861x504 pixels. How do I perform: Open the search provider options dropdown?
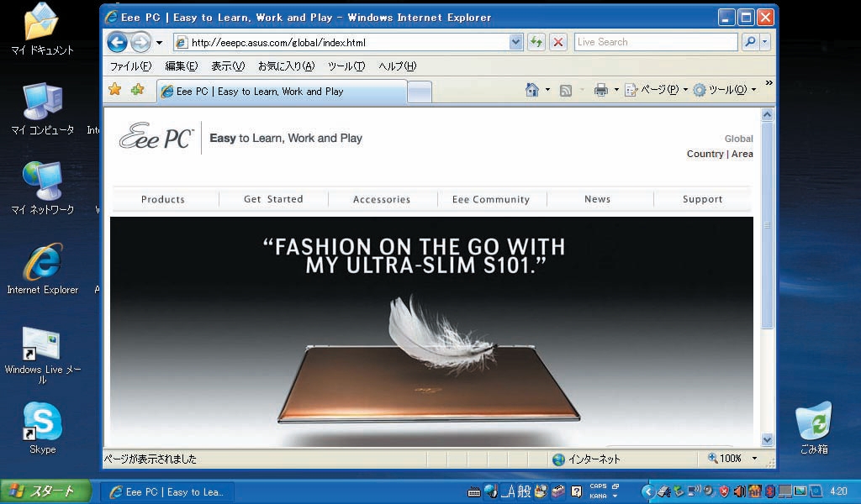(x=764, y=42)
